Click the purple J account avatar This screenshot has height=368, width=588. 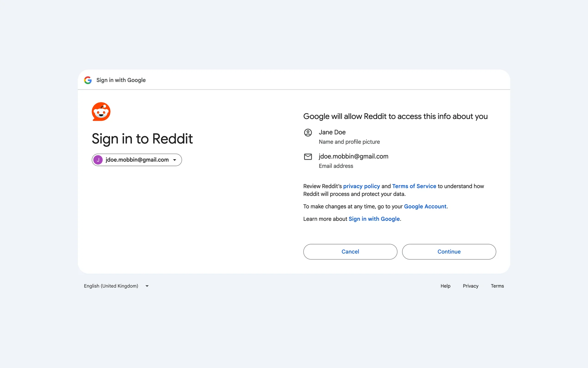(98, 160)
